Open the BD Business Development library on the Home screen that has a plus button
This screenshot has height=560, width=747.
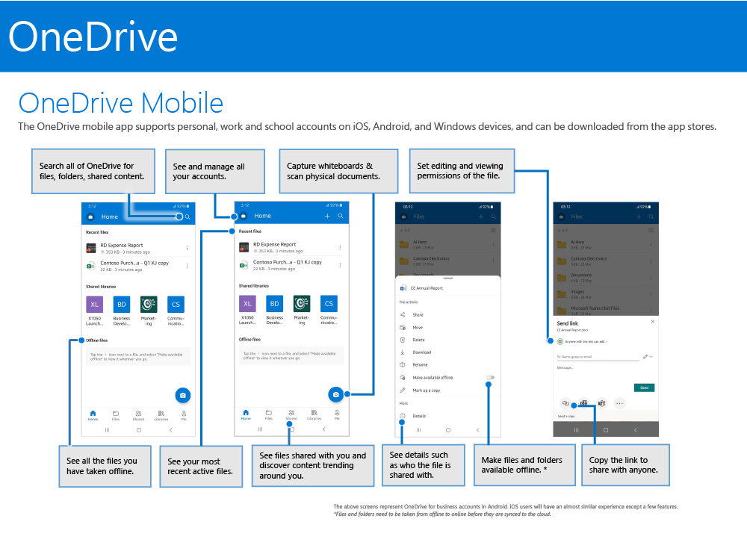(274, 310)
